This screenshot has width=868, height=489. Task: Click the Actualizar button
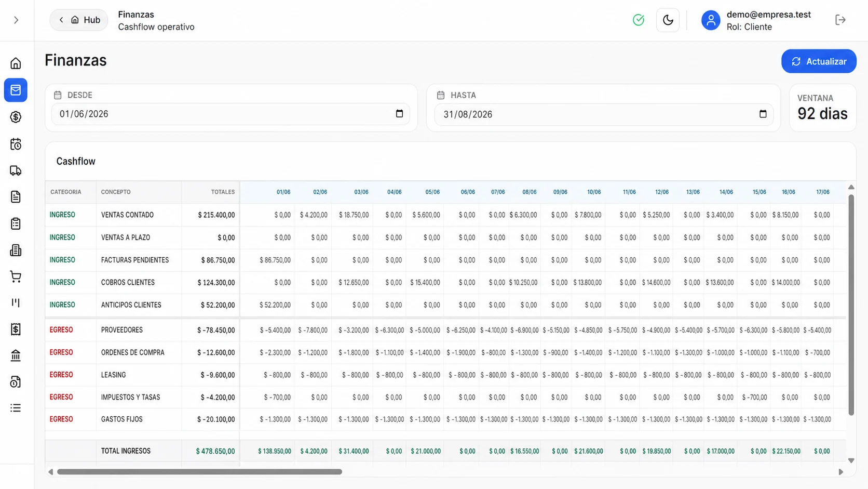click(819, 61)
